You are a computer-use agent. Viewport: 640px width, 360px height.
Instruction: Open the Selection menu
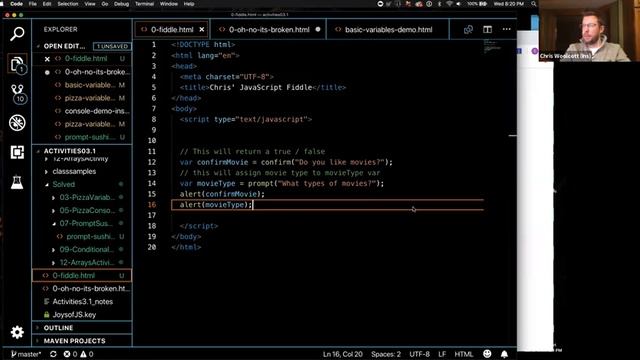[x=68, y=4]
